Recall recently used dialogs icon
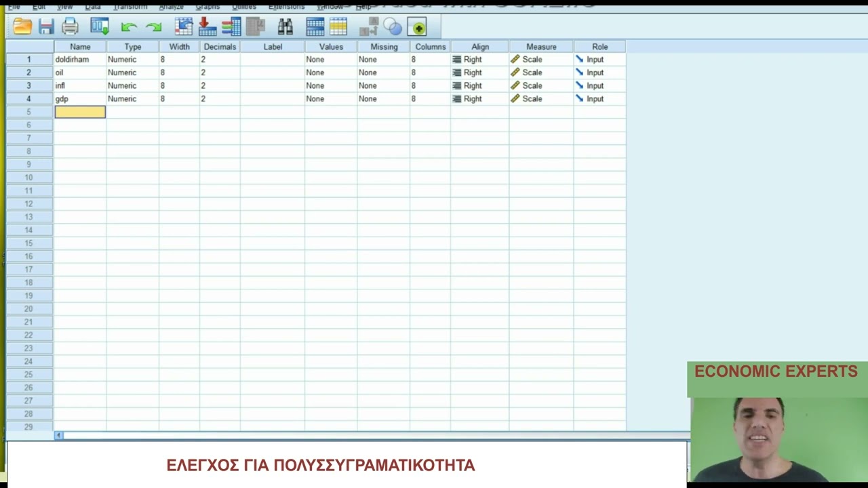Viewport: 868px width, 488px height. pos(100,26)
